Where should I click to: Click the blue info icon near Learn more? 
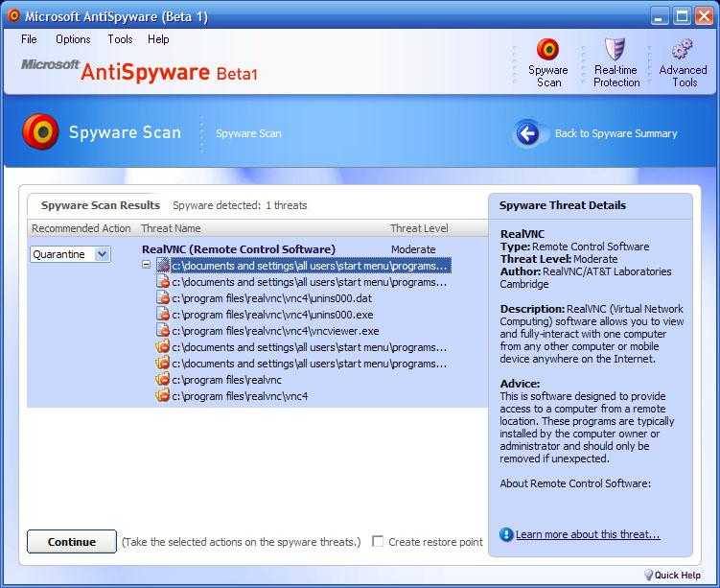click(x=506, y=534)
